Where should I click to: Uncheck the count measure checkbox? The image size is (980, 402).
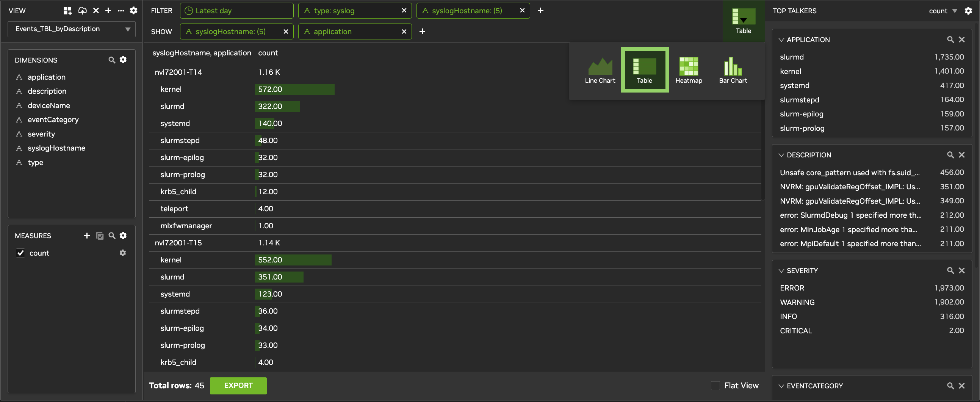(x=20, y=253)
